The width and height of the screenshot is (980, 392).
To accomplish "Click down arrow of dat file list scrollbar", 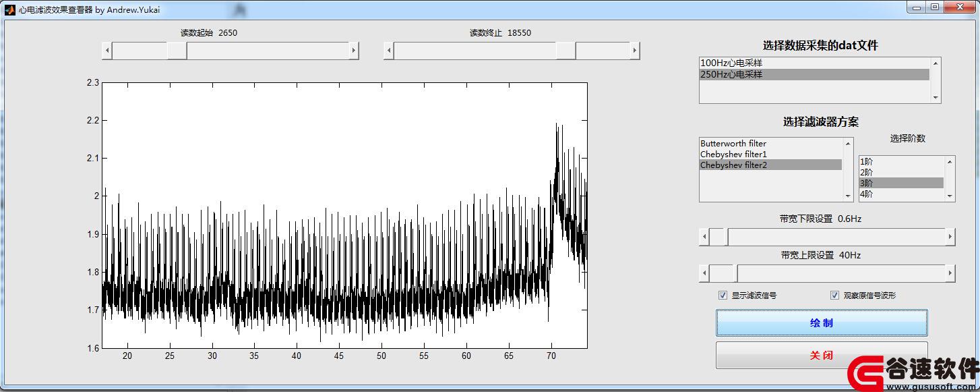I will click(935, 98).
